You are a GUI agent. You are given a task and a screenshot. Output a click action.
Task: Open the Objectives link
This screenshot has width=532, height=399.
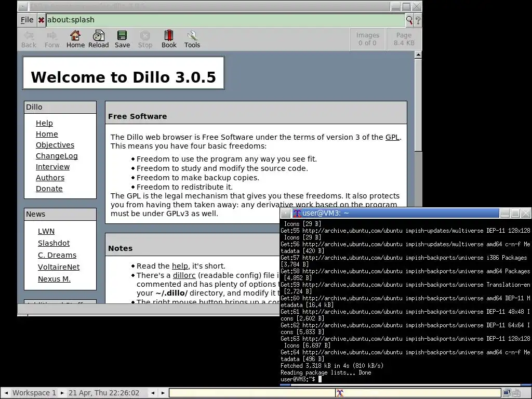pyautogui.click(x=55, y=145)
